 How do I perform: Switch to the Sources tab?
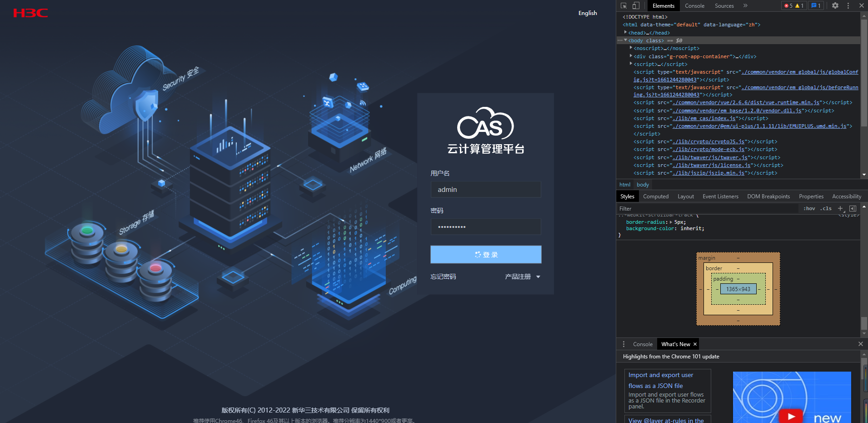click(x=724, y=6)
